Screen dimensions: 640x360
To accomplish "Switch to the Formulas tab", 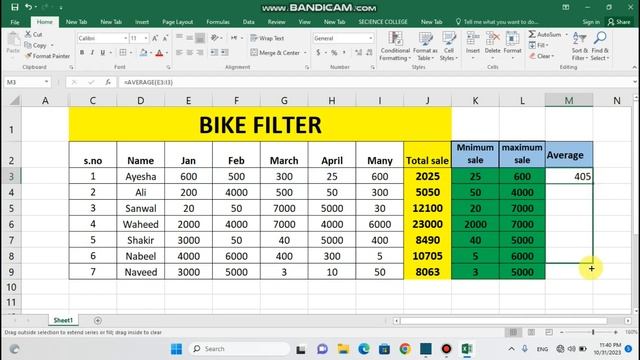I will point(218,22).
